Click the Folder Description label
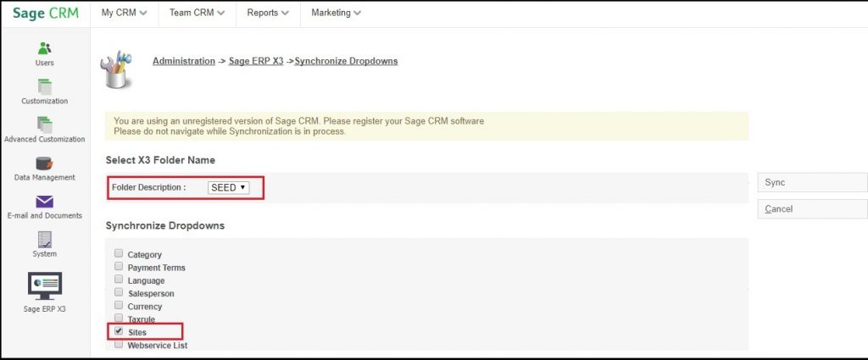Viewport: 868px width, 360px height. click(x=149, y=187)
